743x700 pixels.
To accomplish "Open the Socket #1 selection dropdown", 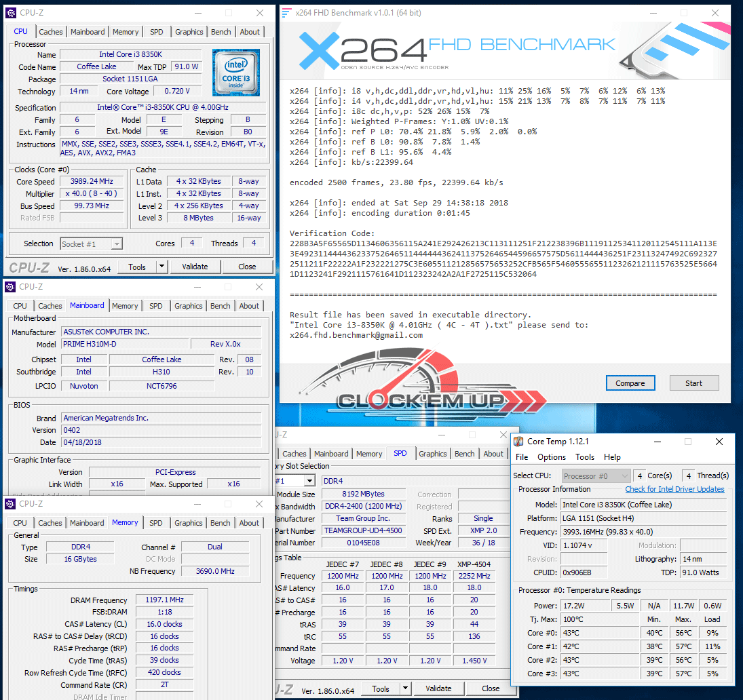I will pyautogui.click(x=91, y=244).
